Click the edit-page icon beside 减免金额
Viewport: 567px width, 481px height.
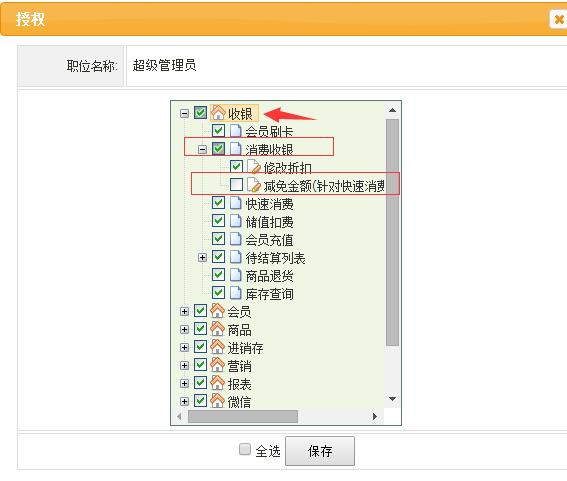click(x=254, y=185)
